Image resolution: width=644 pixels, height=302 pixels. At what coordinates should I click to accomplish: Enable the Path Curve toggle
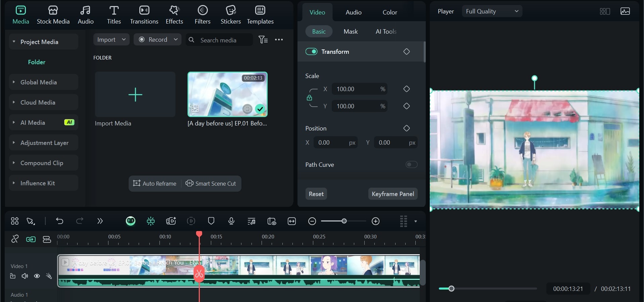tap(411, 164)
